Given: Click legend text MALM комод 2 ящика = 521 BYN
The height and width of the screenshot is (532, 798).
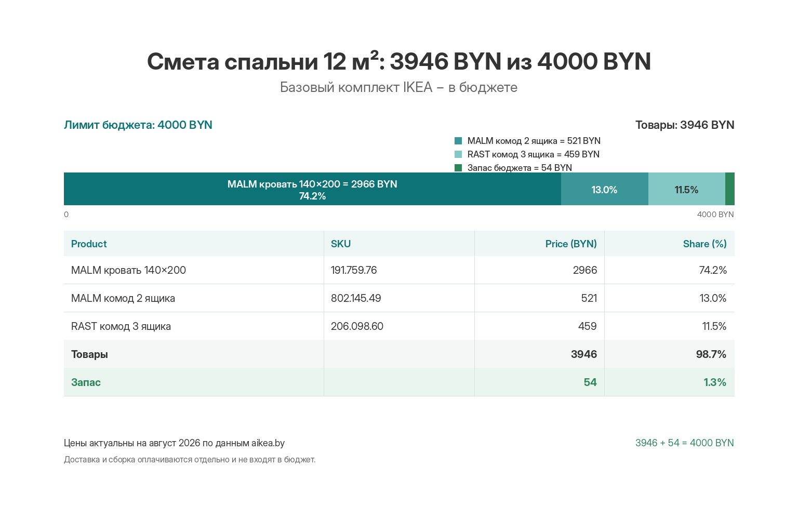Looking at the screenshot, I should pyautogui.click(x=534, y=141).
